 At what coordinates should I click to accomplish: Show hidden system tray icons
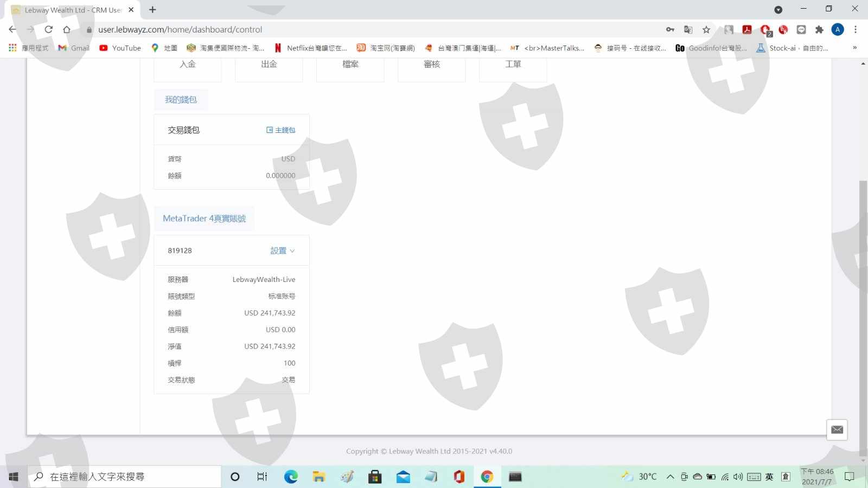click(x=671, y=477)
